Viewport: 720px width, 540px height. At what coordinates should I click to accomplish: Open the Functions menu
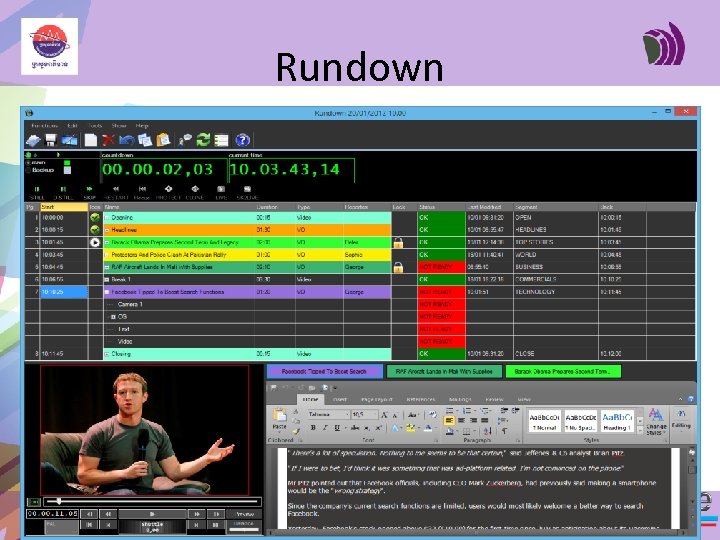click(x=45, y=125)
